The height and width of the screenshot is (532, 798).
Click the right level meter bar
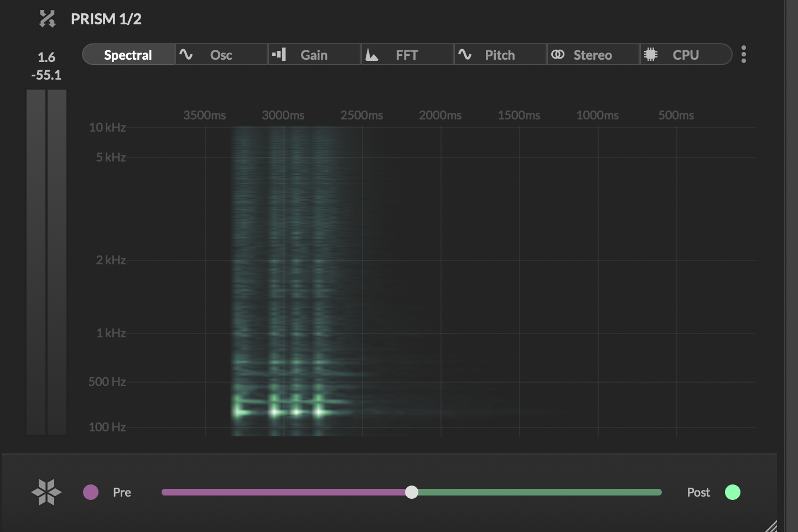(x=57, y=262)
